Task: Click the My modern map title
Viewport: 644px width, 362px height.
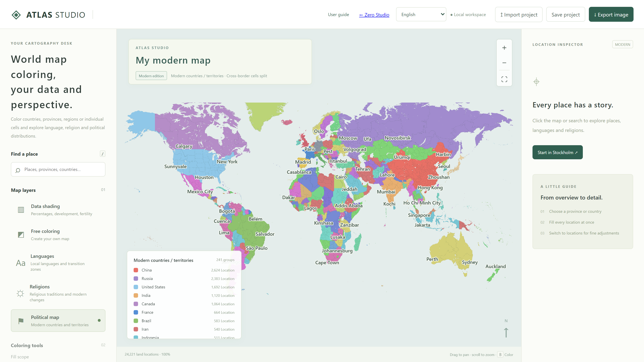Action: (173, 60)
